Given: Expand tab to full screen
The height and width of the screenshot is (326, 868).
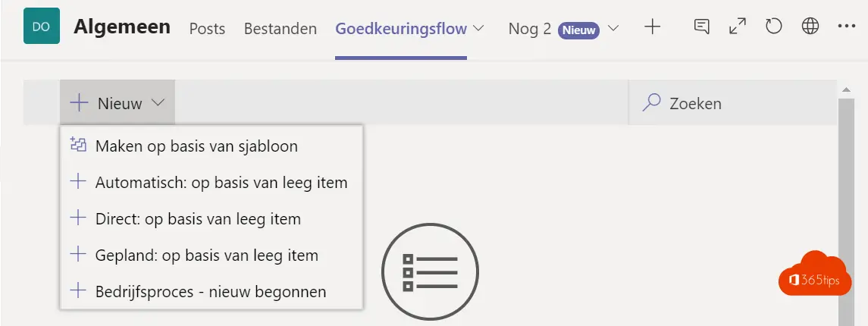Looking at the screenshot, I should point(738,27).
